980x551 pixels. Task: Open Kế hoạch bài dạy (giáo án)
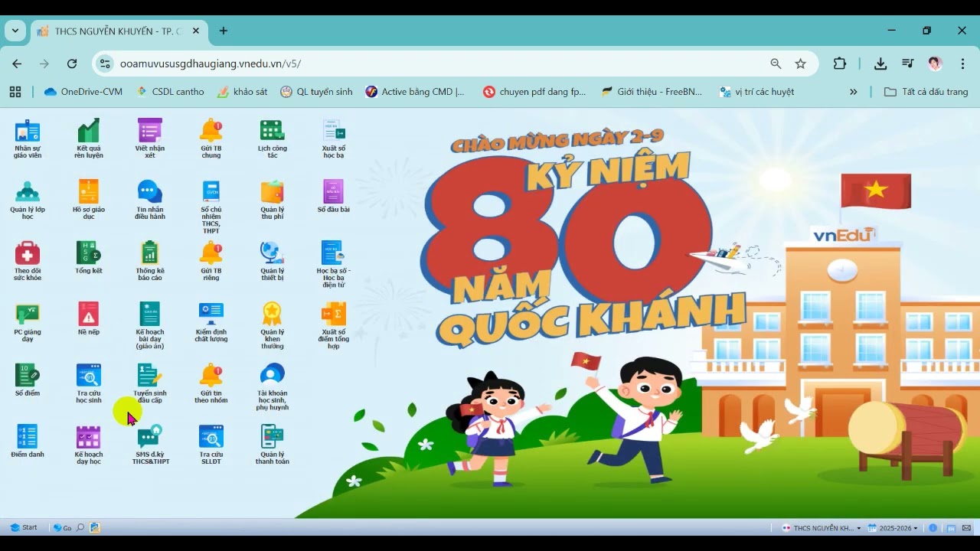point(150,325)
